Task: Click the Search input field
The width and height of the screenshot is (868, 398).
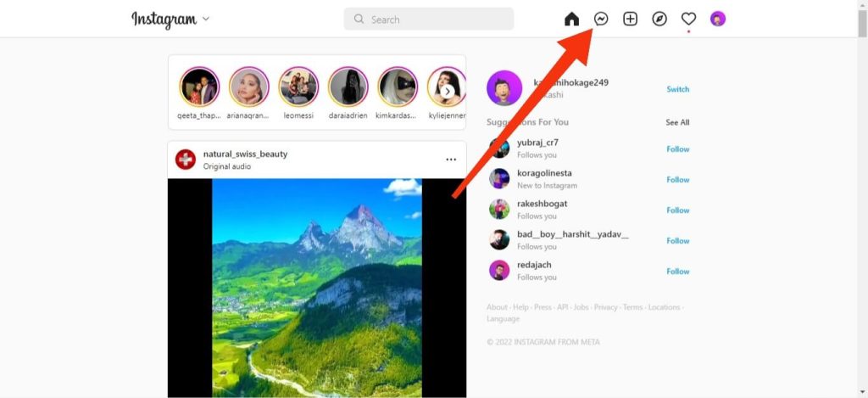Action: (x=428, y=20)
